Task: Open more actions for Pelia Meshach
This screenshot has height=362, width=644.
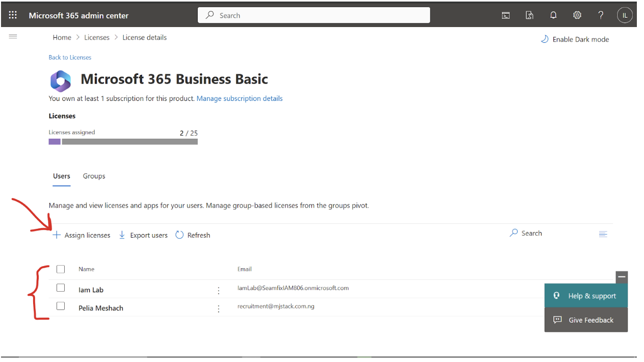Action: click(219, 308)
